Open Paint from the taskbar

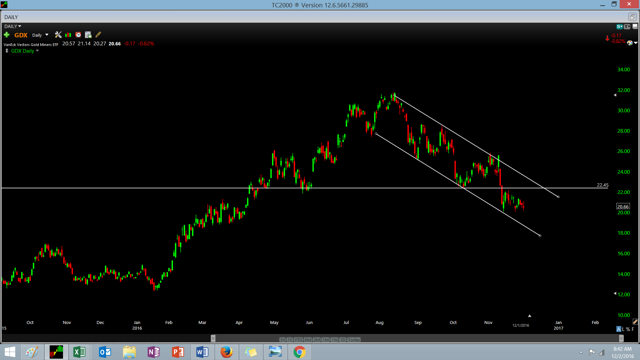pos(32,352)
